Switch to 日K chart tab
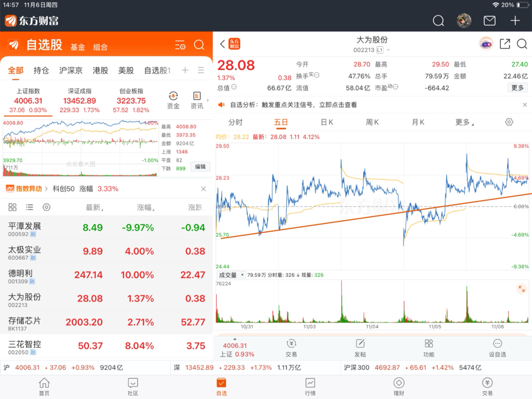Screen dimensions: 532x399 327,122
